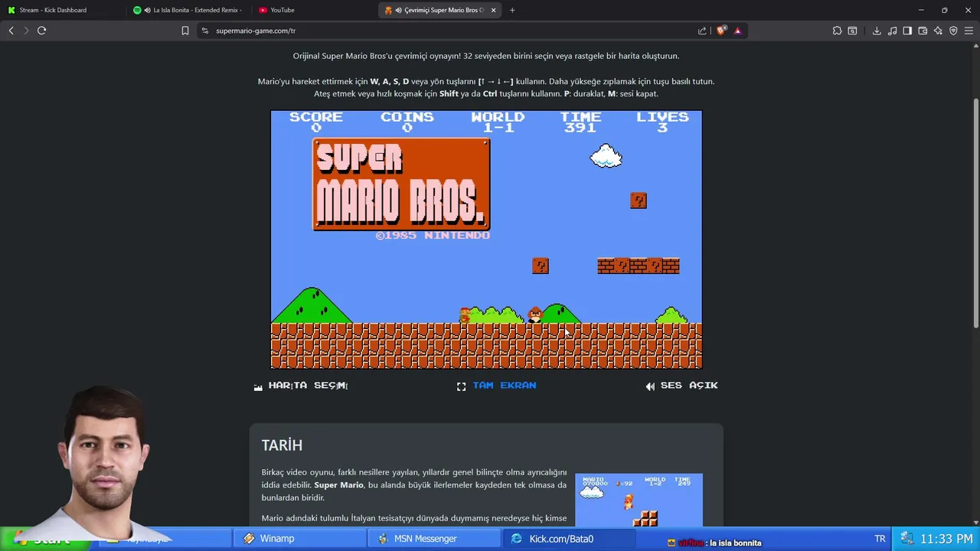980x551 pixels.
Task: Click the share icon in address bar
Action: (x=702, y=31)
